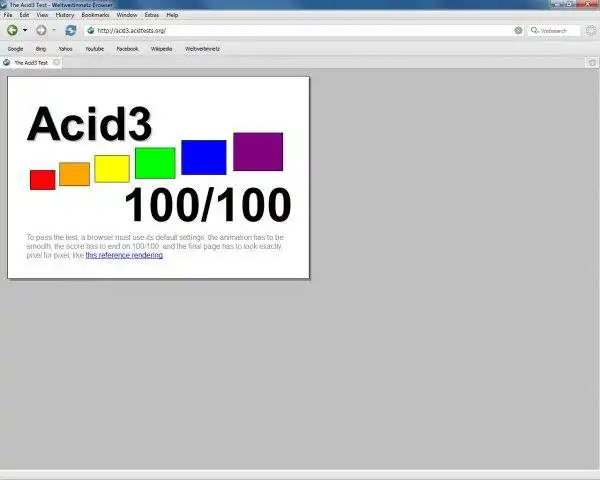Screen dimensions: 600x480
Task: Open the File menu
Action: tap(8, 15)
